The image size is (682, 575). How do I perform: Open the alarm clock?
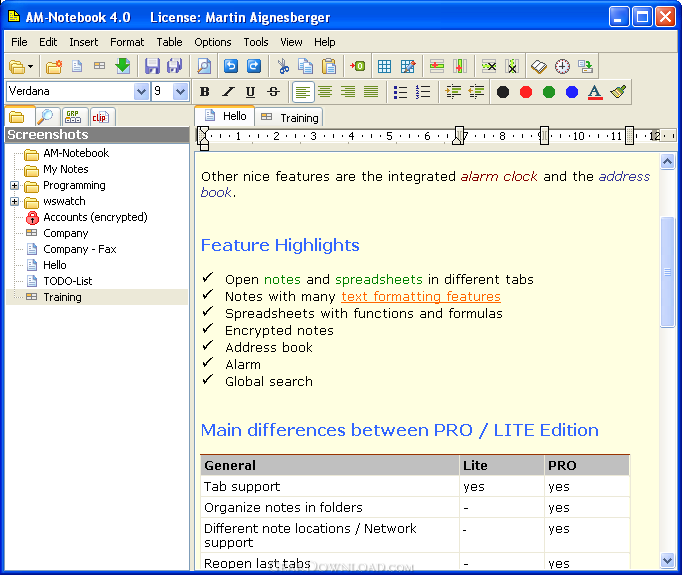tap(562, 67)
